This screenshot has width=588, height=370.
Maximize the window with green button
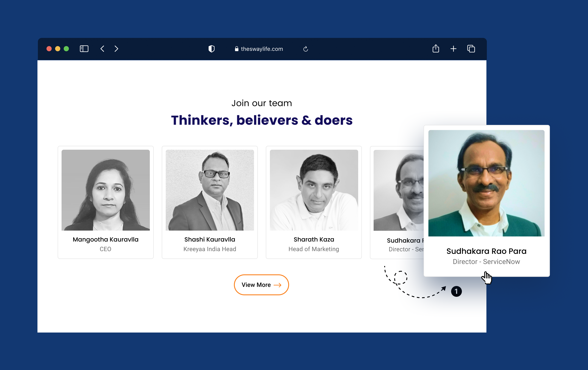(x=66, y=49)
